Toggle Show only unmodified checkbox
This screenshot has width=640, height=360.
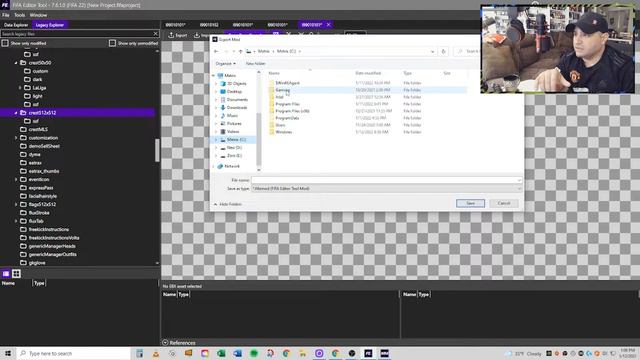coord(112,43)
